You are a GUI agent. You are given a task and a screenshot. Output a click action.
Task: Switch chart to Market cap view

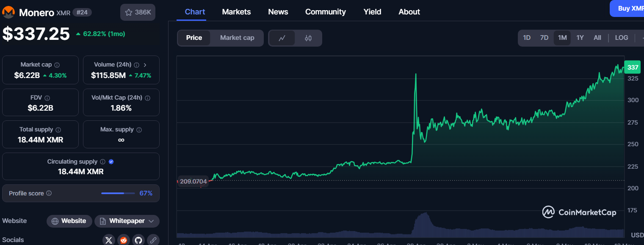[x=237, y=38]
